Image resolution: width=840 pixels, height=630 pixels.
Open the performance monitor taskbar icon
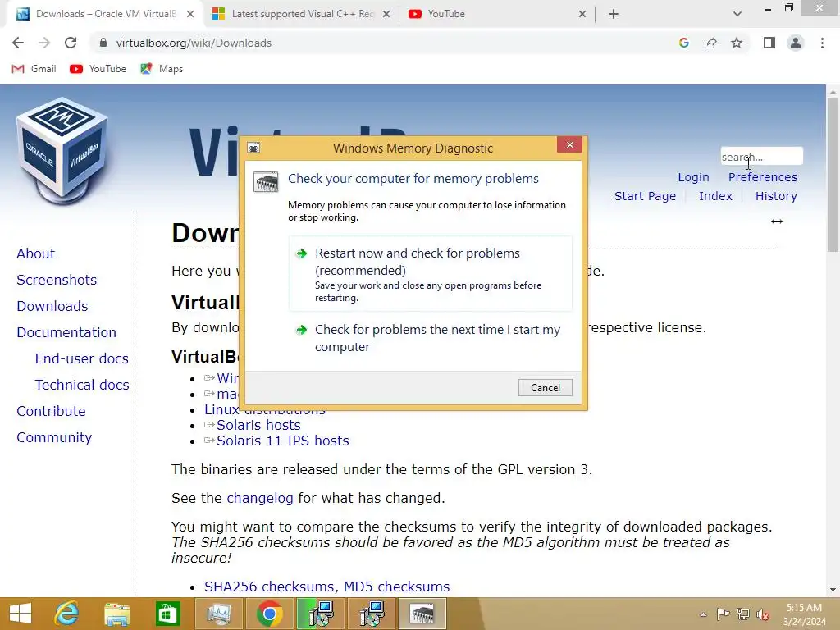click(x=218, y=614)
